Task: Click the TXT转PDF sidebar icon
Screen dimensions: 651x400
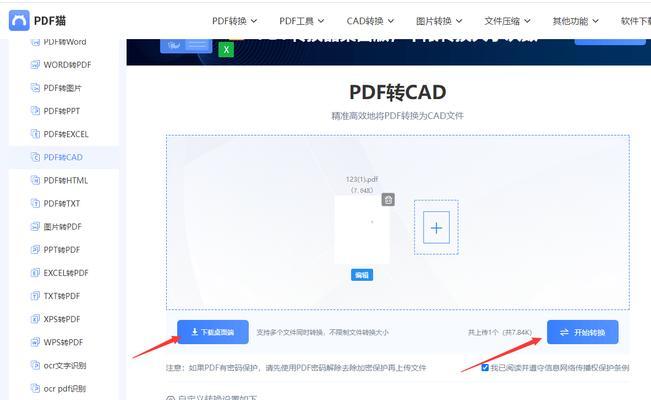Action: 35,296
